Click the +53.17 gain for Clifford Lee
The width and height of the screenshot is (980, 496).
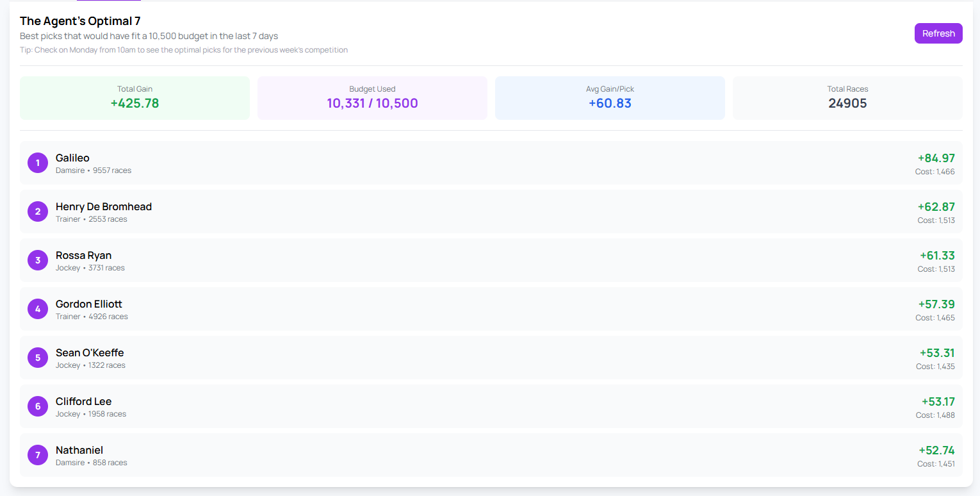point(938,401)
